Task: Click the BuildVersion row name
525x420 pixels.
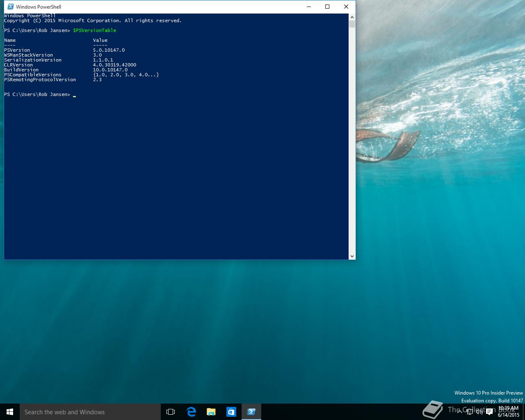Action: tap(21, 70)
